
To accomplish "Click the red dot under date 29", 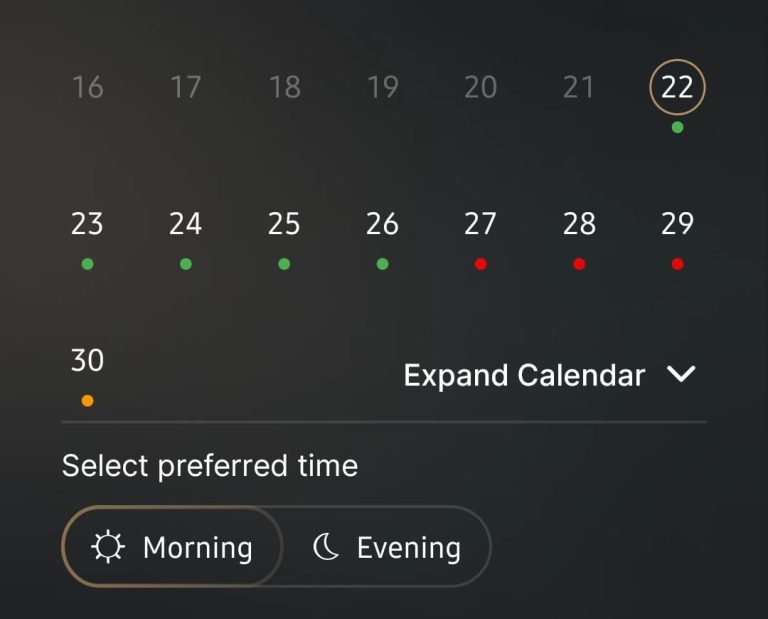I will (677, 264).
